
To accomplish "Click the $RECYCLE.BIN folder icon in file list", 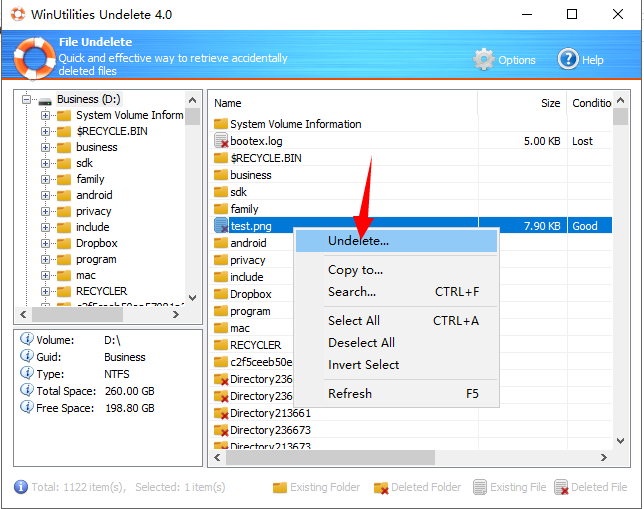I will tap(221, 158).
